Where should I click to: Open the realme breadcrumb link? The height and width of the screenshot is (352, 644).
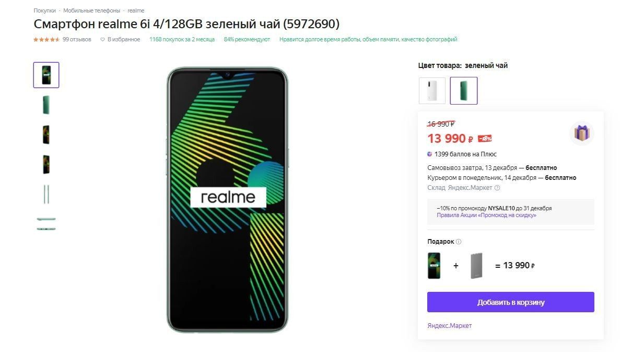(136, 10)
